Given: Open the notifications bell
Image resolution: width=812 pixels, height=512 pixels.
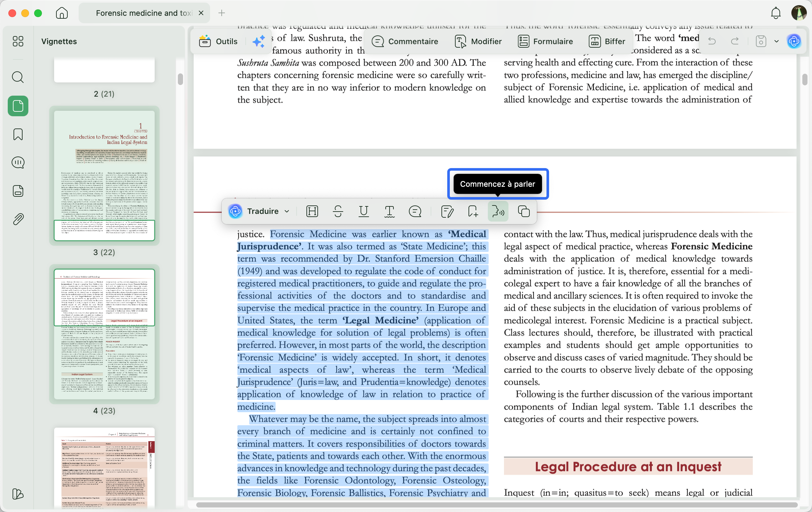Looking at the screenshot, I should pyautogui.click(x=776, y=13).
